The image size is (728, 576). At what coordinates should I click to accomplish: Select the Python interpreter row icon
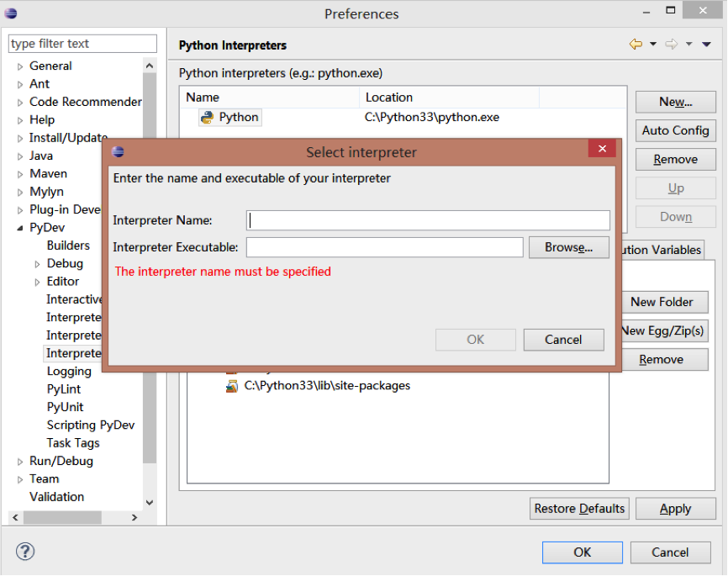[207, 117]
